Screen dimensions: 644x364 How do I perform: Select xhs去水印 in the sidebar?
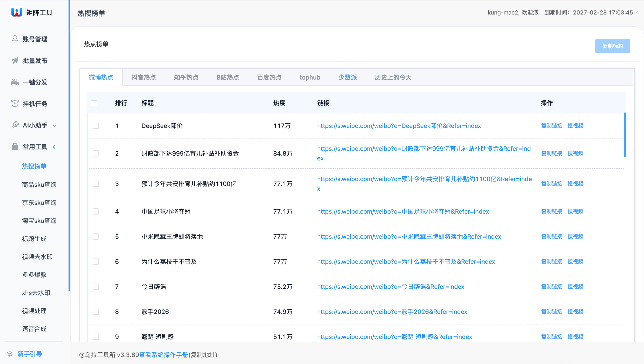(x=36, y=293)
